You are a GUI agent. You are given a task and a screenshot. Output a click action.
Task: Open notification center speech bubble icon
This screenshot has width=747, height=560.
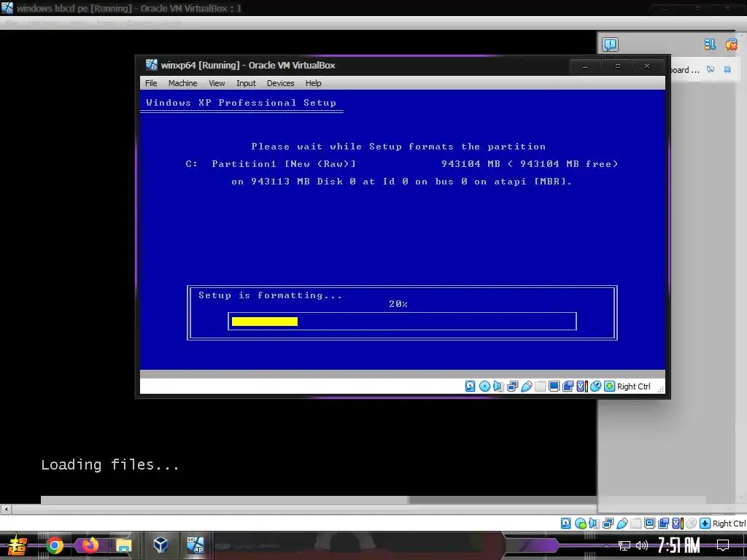610,44
